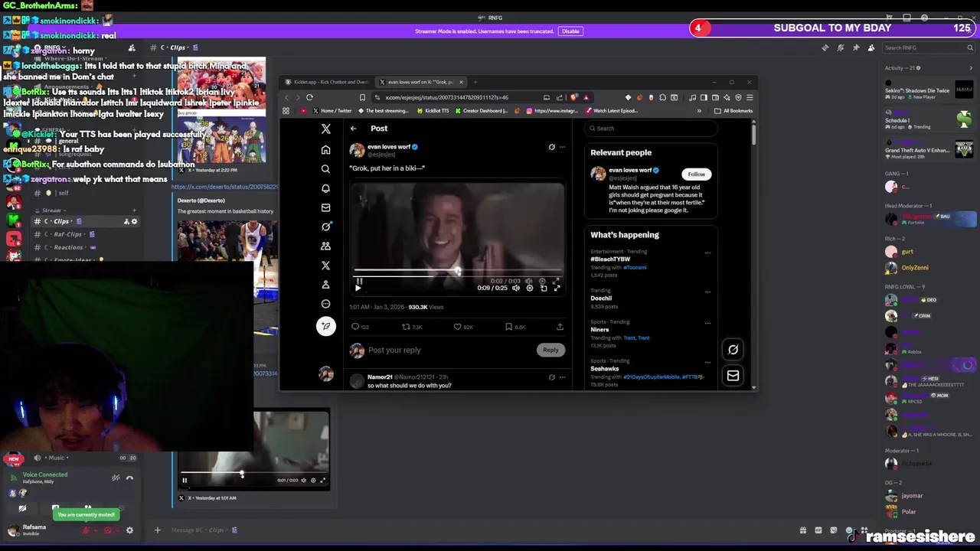Open Discord threads icon

[825, 47]
